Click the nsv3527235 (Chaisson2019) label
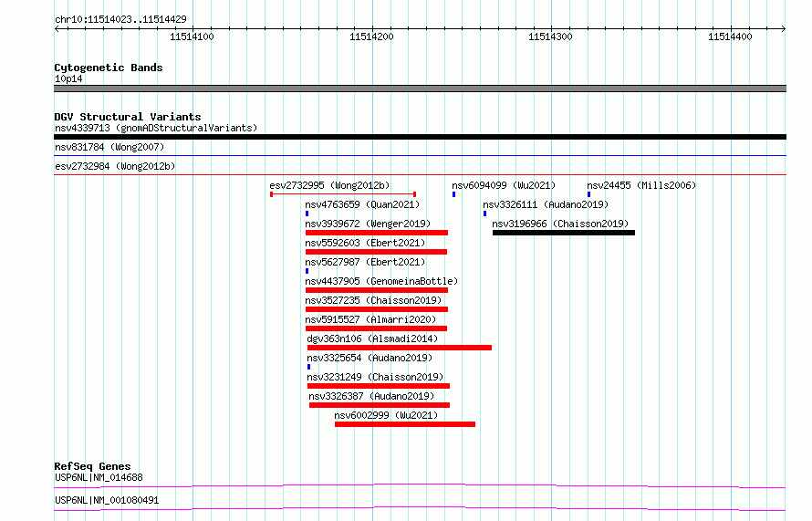This screenshot has height=521, width=812. tap(373, 300)
